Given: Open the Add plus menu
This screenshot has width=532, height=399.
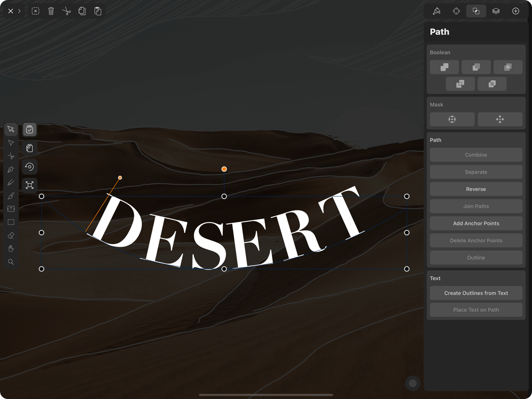Looking at the screenshot, I should point(516,11).
